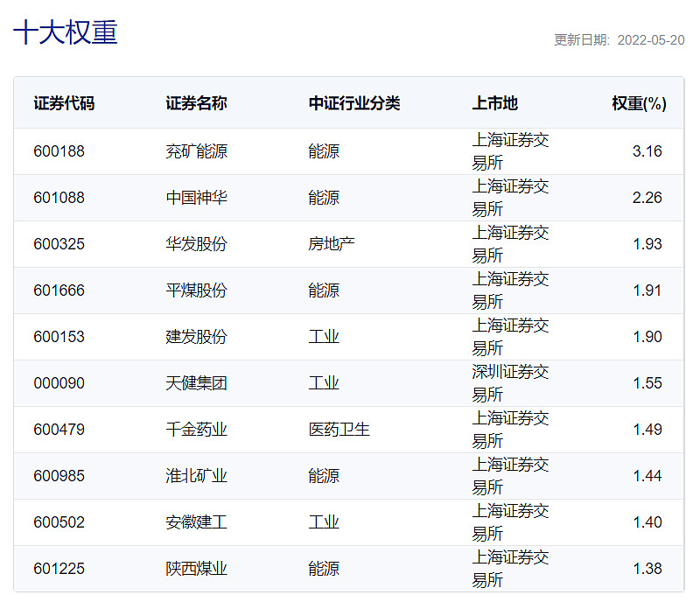Click the 证券代码 column header

[64, 103]
